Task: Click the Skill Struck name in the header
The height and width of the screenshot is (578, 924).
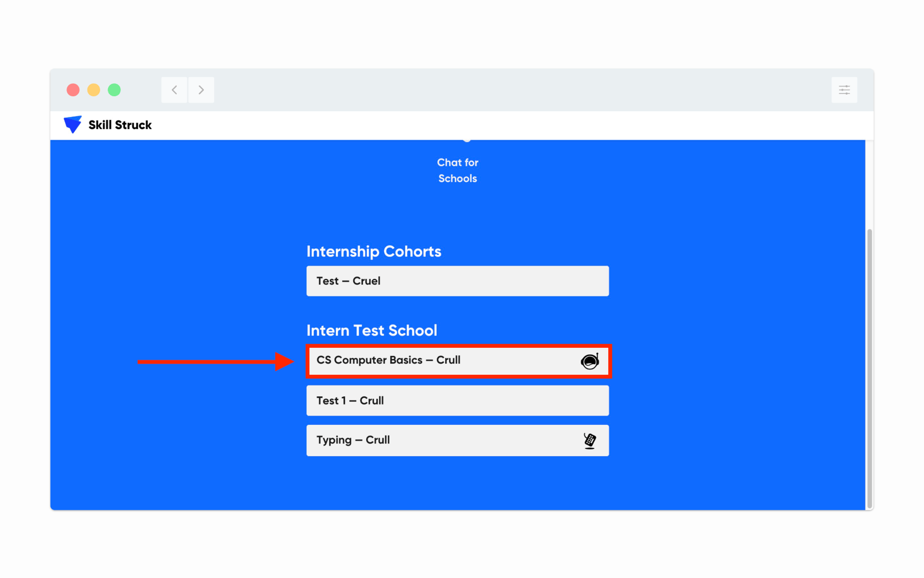Action: (119, 124)
